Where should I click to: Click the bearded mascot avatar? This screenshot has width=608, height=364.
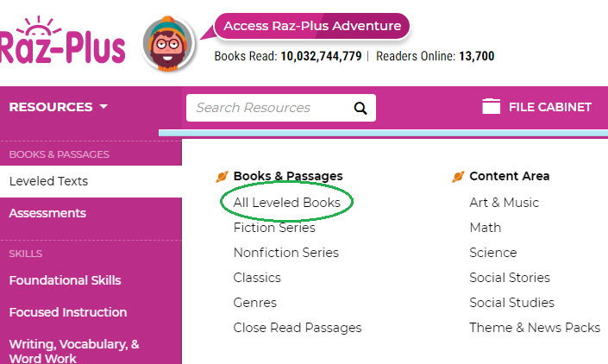point(170,45)
